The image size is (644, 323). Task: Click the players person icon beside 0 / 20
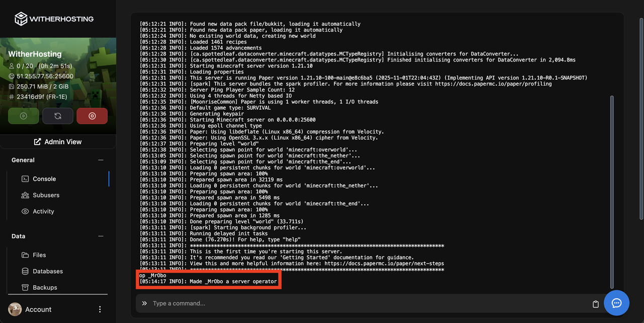click(x=12, y=66)
